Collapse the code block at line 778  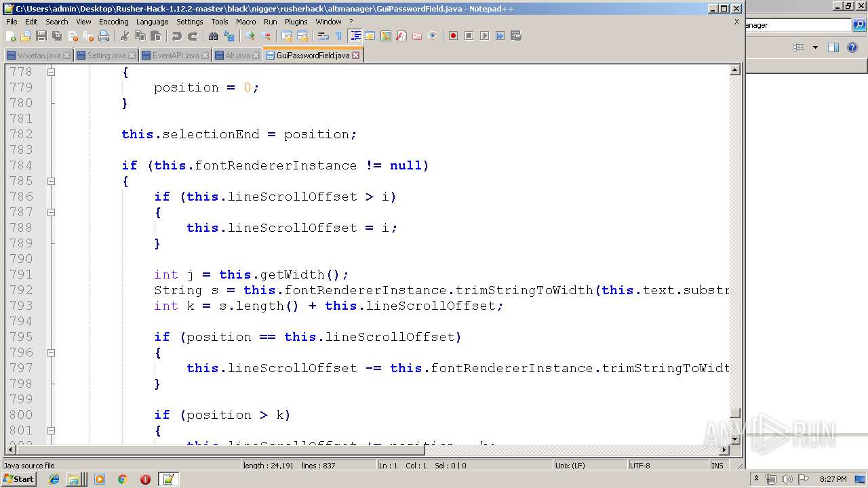pyautogui.click(x=51, y=71)
